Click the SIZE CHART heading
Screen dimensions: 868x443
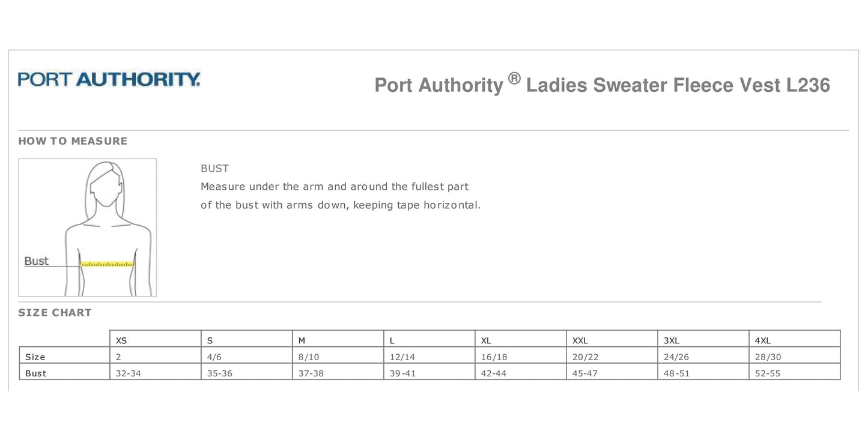(x=55, y=313)
